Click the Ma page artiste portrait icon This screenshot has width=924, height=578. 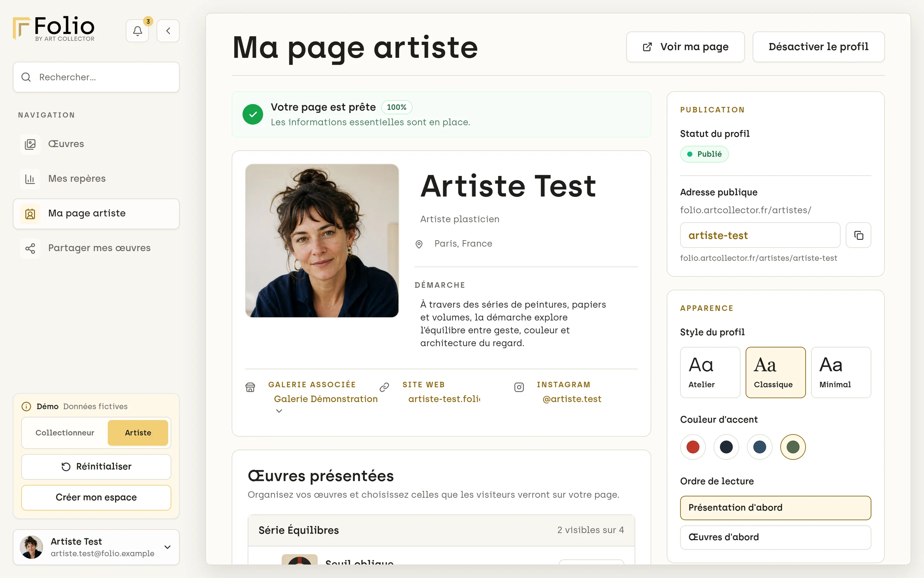(30, 214)
